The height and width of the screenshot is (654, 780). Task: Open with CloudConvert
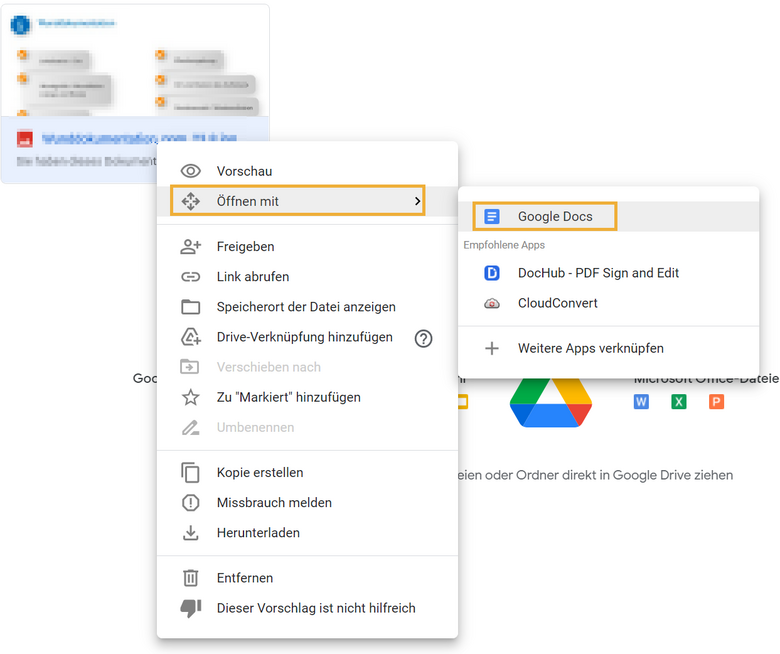pyautogui.click(x=609, y=303)
